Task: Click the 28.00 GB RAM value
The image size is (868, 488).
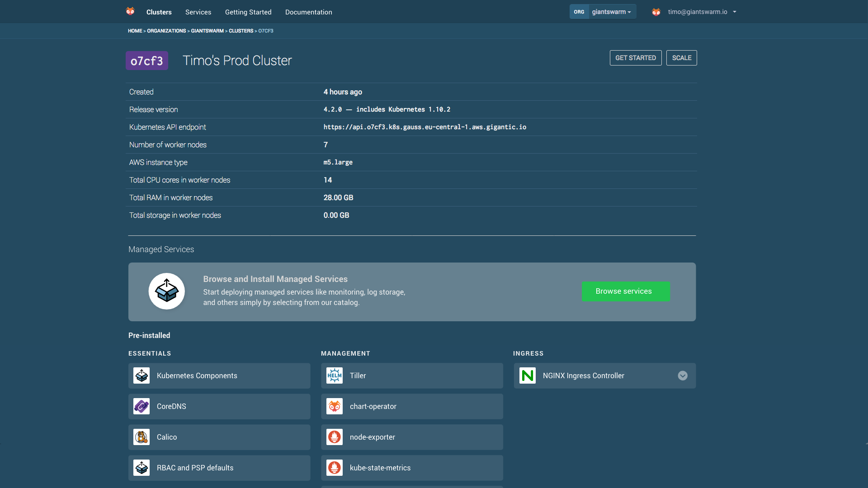Action: pos(339,197)
